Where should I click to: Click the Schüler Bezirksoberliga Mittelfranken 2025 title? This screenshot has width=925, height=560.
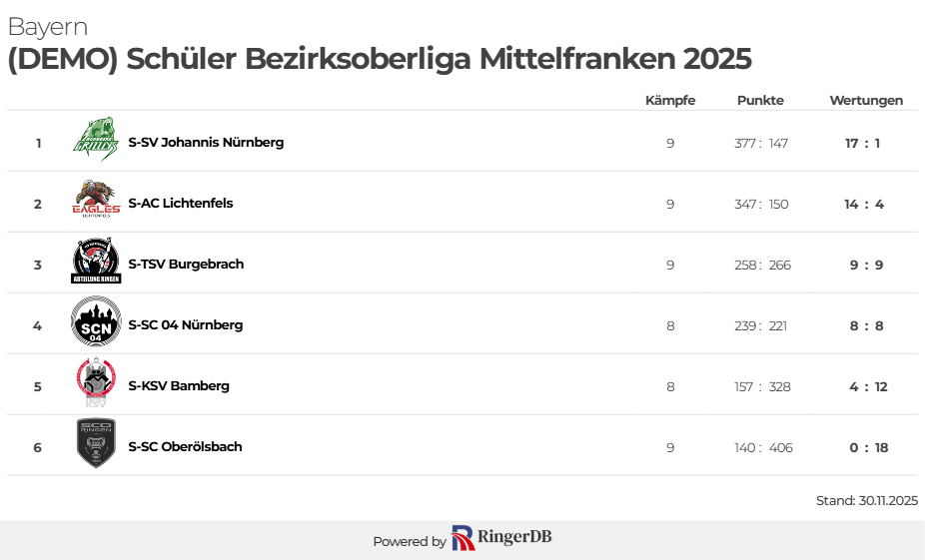[x=380, y=59]
